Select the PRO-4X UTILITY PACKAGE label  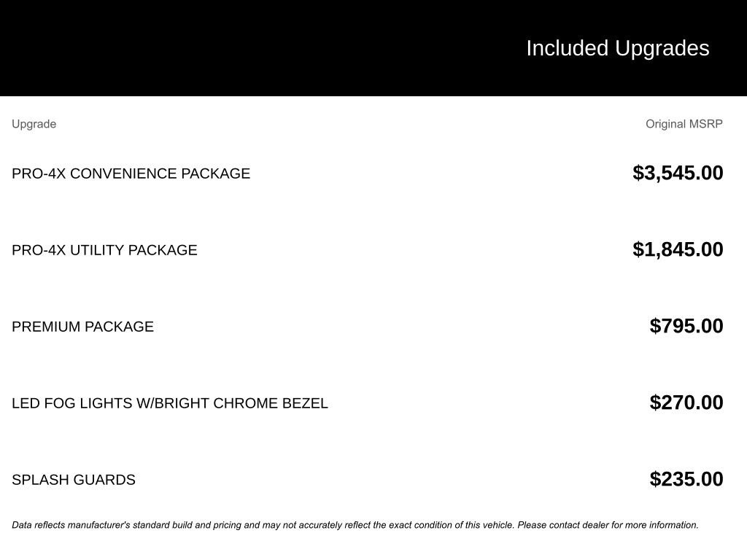tap(104, 250)
